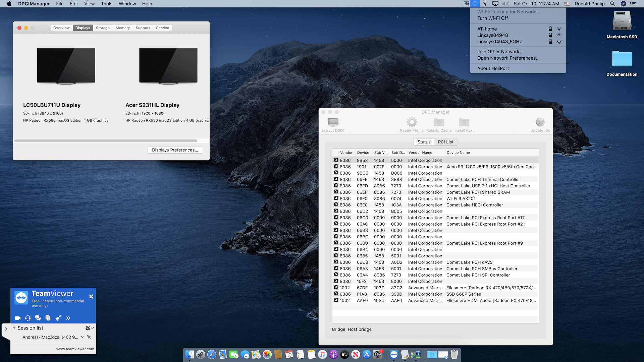Click TeamViewer headset audio icon
This screenshot has height=362, width=644.
28,318
